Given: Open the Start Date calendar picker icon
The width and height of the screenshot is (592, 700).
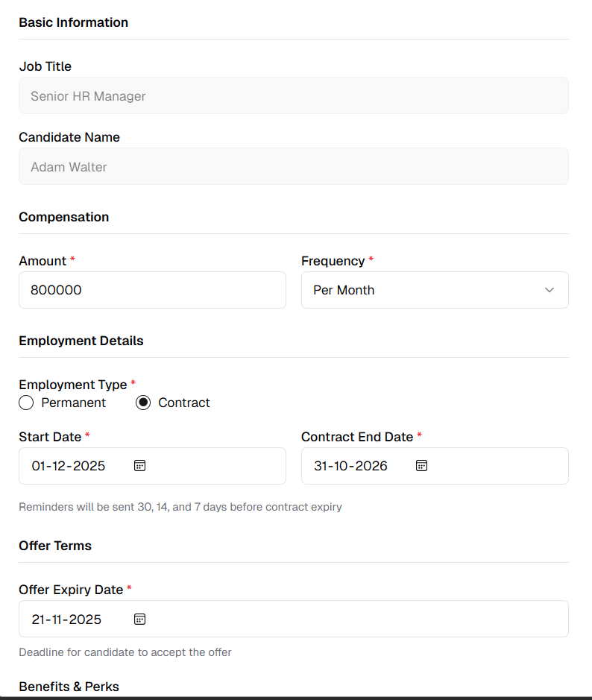Looking at the screenshot, I should (139, 466).
